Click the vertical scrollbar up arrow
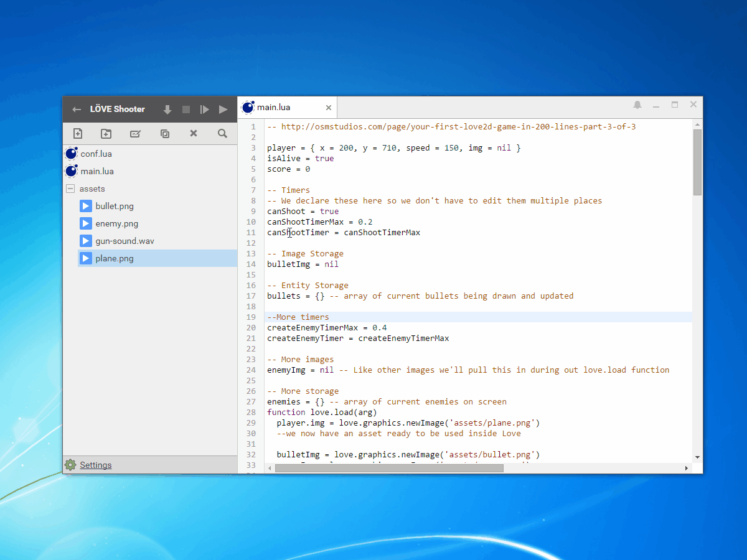747x560 pixels. (x=697, y=124)
